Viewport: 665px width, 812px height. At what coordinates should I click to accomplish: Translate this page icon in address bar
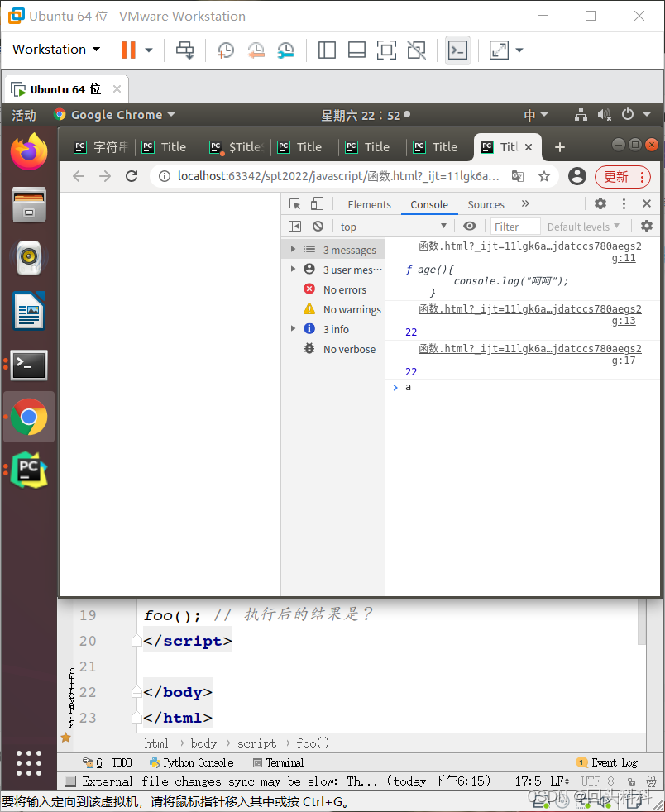(x=518, y=177)
